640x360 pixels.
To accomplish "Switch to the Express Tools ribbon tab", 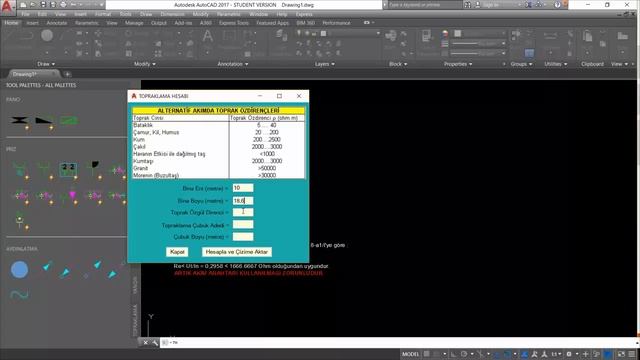I will point(233,23).
